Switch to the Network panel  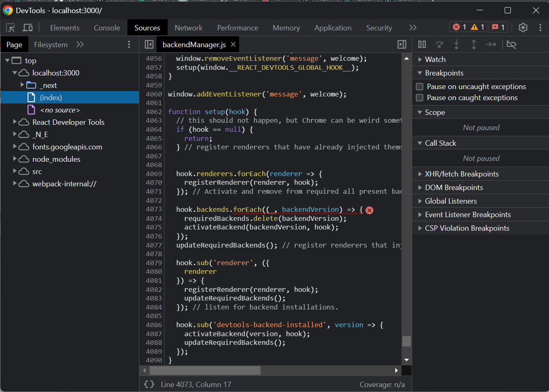pyautogui.click(x=189, y=28)
